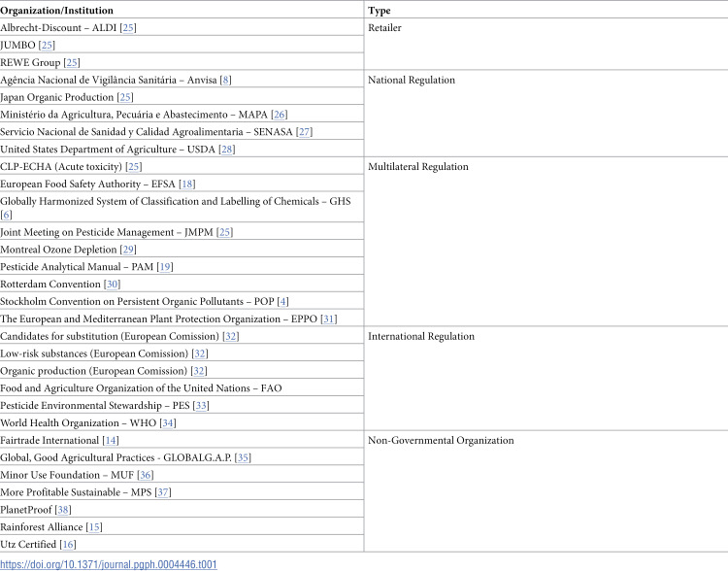Open citation 33 beside Pesticide Environmental Stewardship
The width and height of the screenshot is (728, 571).
tap(201, 406)
